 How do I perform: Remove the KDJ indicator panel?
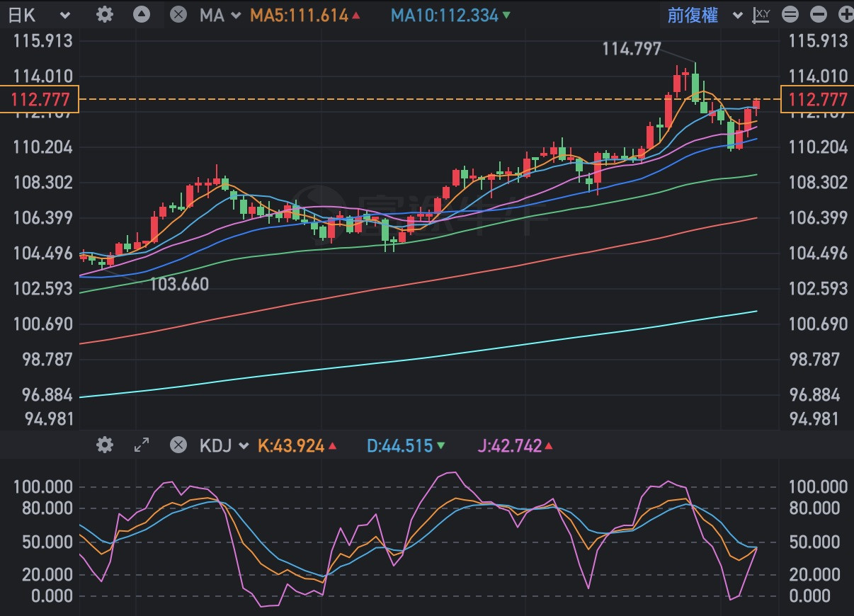point(178,445)
